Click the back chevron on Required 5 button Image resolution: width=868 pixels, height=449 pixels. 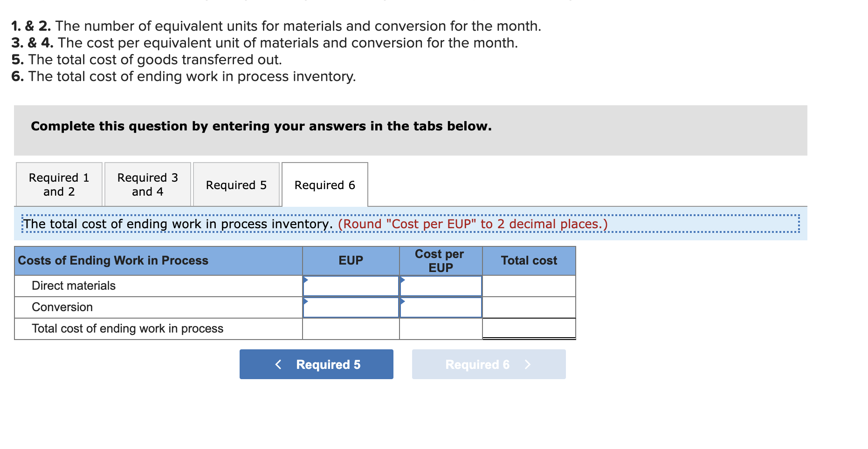[x=278, y=364]
